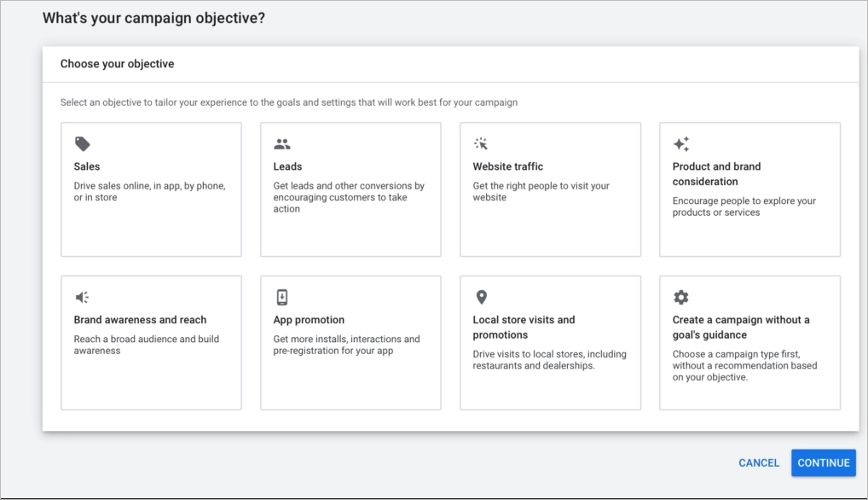The image size is (868, 500).
Task: Select the App promotion heading
Action: (x=310, y=321)
